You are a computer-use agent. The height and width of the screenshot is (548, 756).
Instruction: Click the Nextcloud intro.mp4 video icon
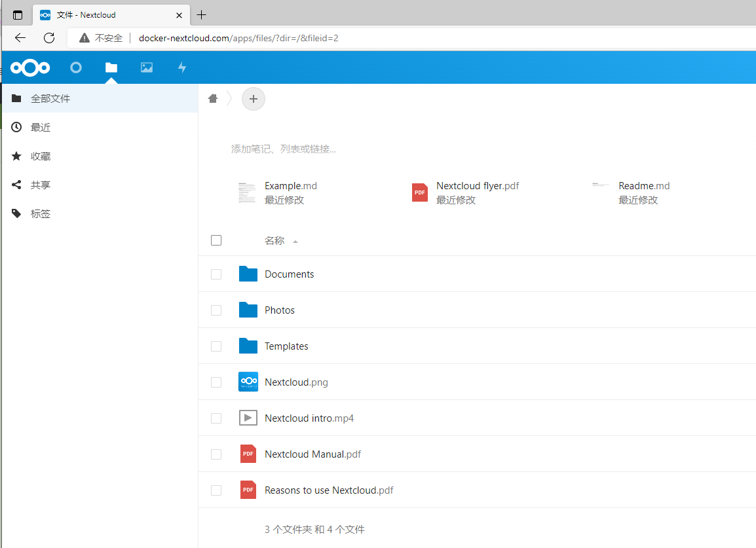coord(248,418)
